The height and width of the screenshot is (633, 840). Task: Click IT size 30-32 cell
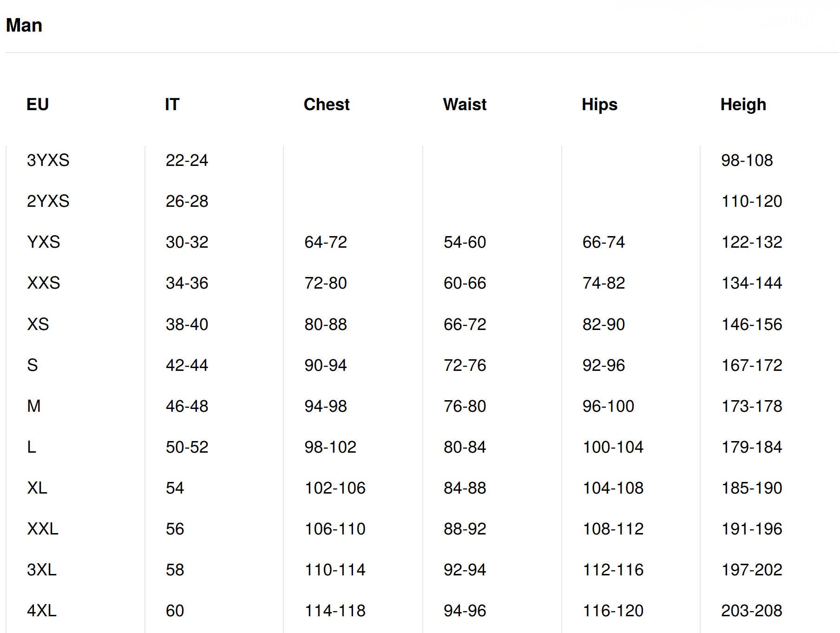point(187,242)
